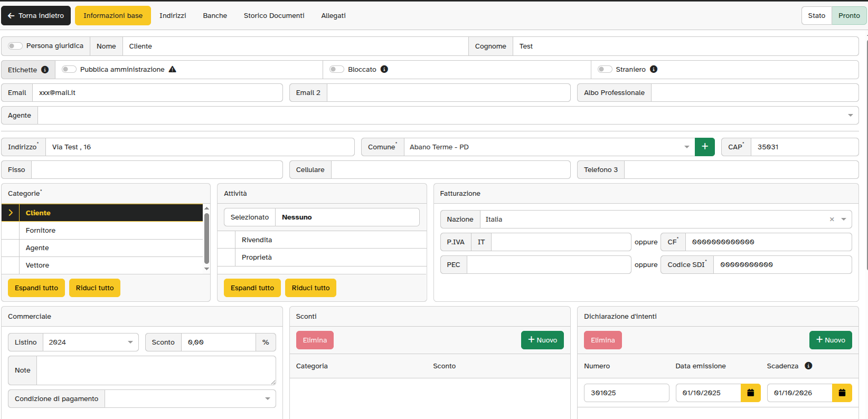The width and height of the screenshot is (868, 419).
Task: Open the Condizione di pagamento dropdown
Action: pos(267,399)
